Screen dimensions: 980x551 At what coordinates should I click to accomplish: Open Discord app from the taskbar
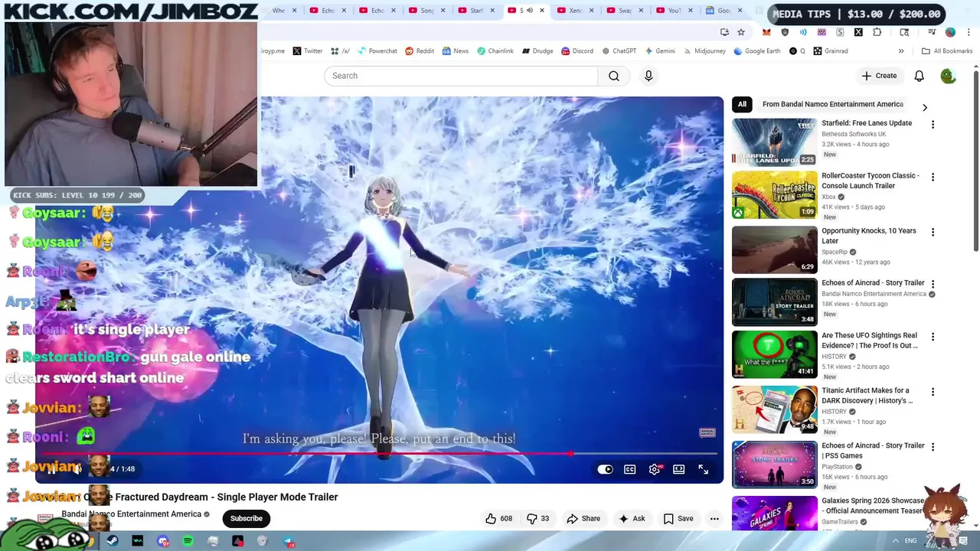163,541
